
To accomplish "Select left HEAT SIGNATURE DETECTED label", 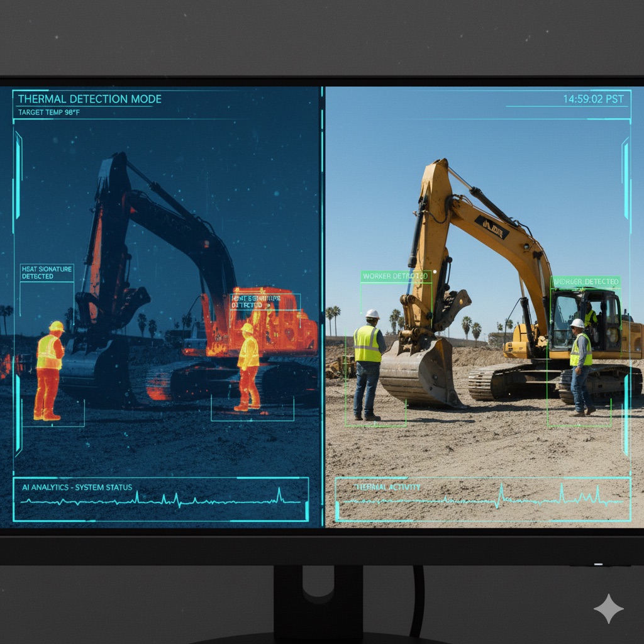I will 47,272.
